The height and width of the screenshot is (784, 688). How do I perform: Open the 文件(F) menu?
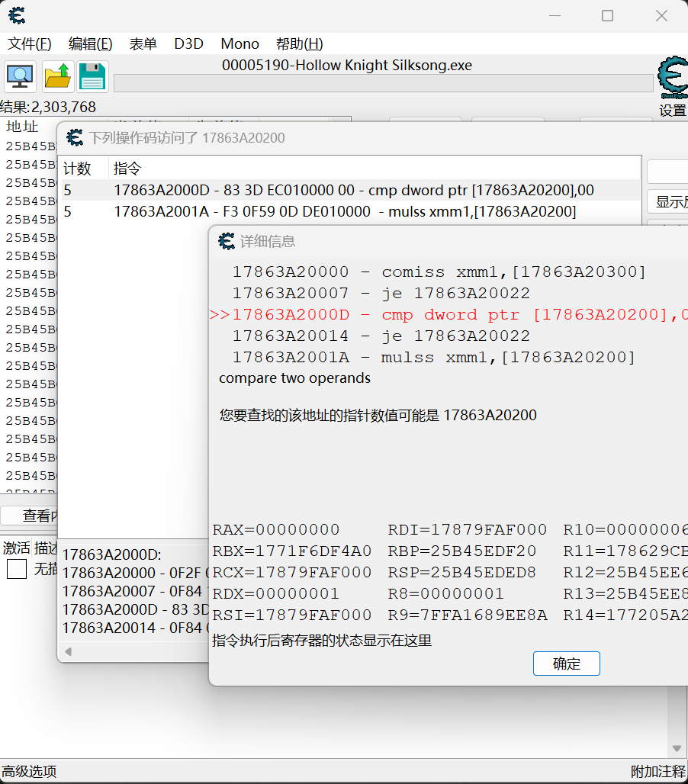coord(30,44)
